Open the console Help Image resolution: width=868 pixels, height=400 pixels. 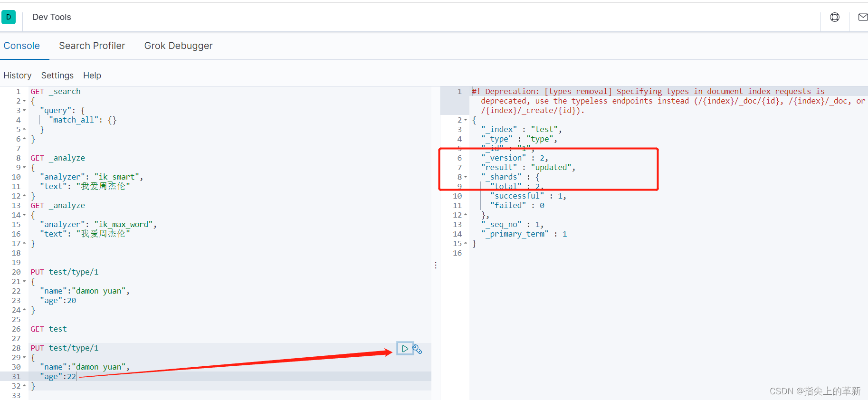(92, 76)
